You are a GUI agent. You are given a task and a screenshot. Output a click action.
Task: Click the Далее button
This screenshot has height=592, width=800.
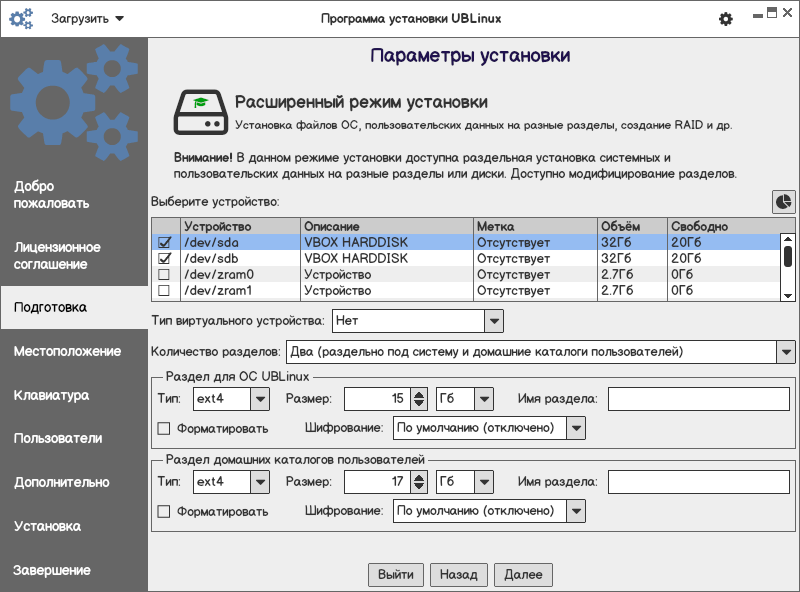coord(522,574)
